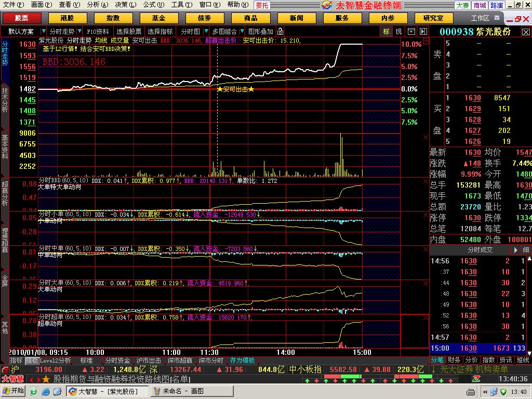Click the collapse-panel icon next to 现
532x399 pixels.
[x=411, y=31]
